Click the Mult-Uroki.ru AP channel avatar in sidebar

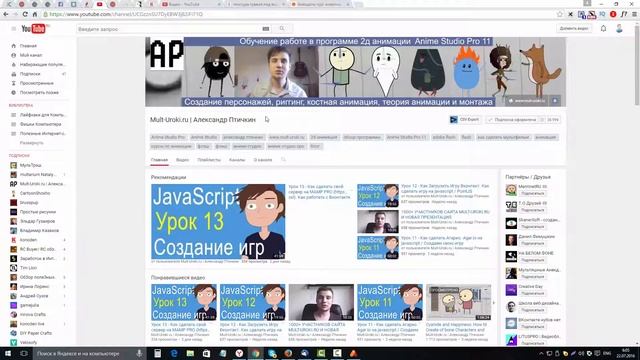(13, 184)
